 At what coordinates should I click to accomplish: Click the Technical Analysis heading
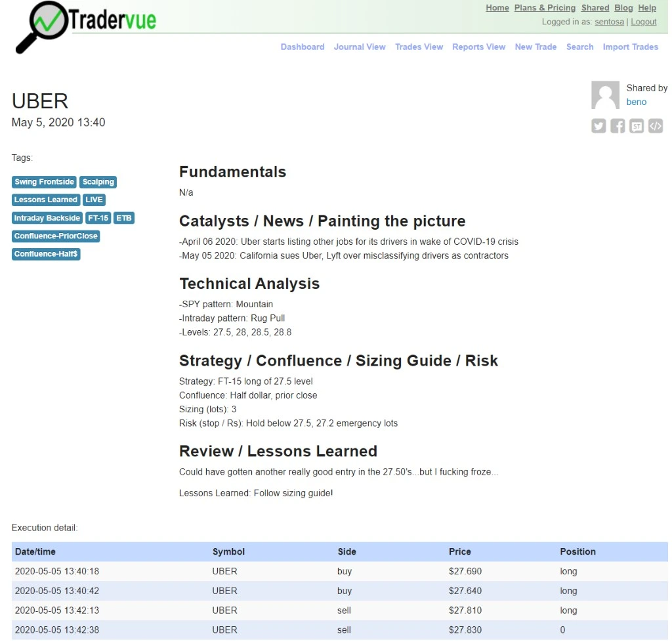[249, 284]
